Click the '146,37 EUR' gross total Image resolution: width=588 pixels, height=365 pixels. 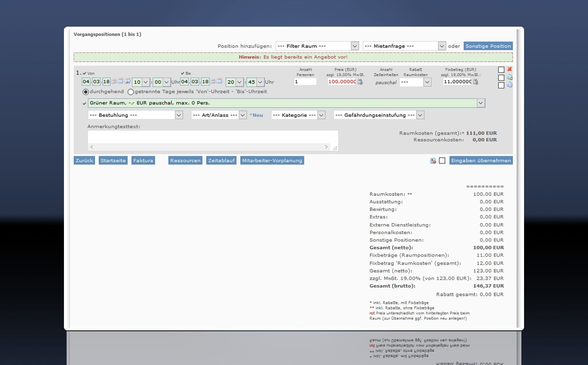[489, 286]
